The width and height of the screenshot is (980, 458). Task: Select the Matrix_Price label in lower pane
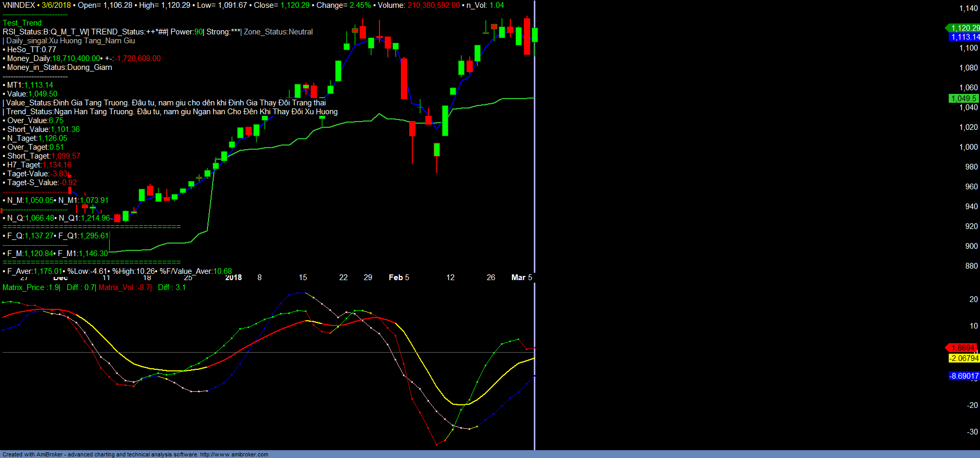click(x=31, y=287)
